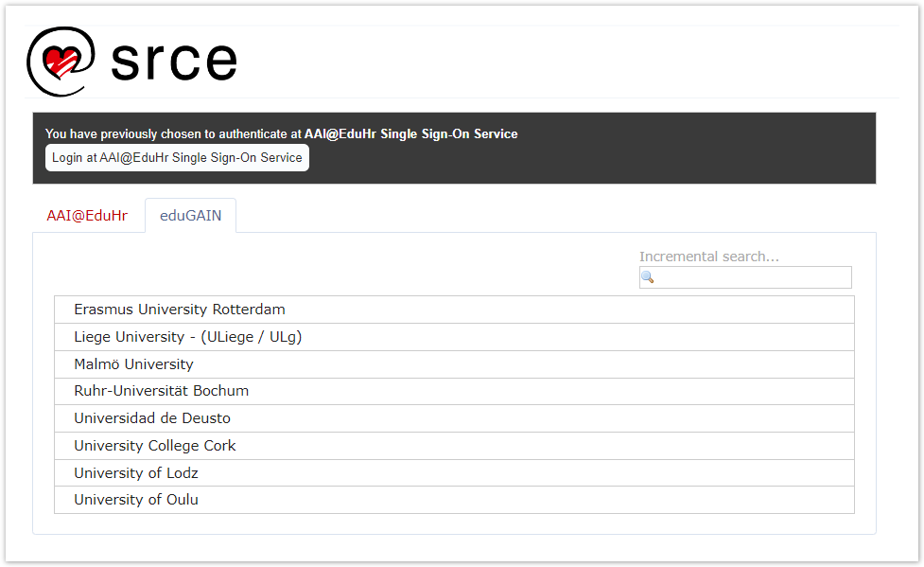Open University College Cork login
924x567 pixels.
tap(155, 446)
